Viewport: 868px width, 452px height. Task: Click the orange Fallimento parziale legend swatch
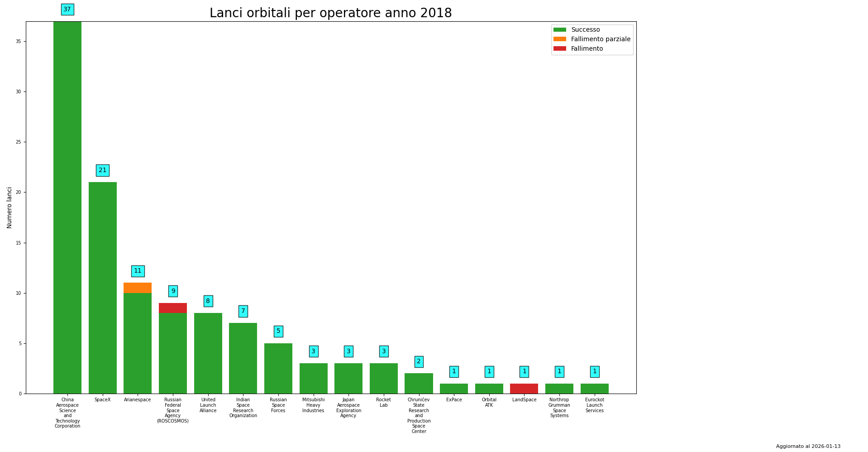click(x=559, y=39)
